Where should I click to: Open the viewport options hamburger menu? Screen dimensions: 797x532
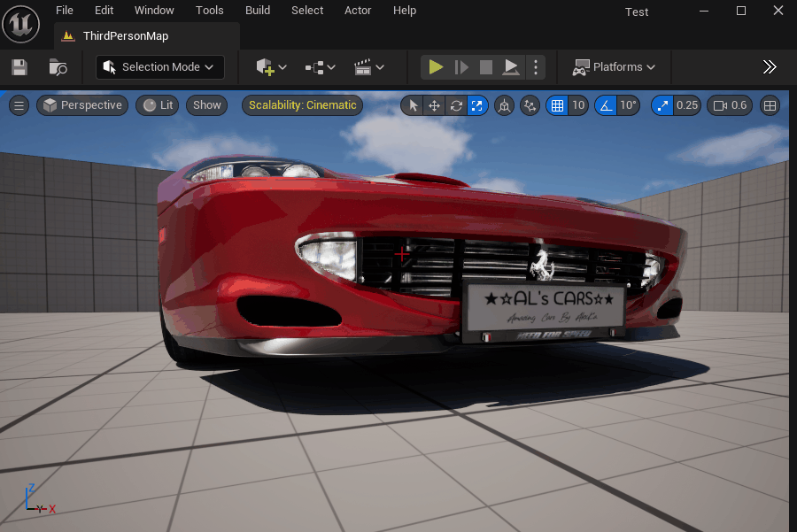[19, 105]
